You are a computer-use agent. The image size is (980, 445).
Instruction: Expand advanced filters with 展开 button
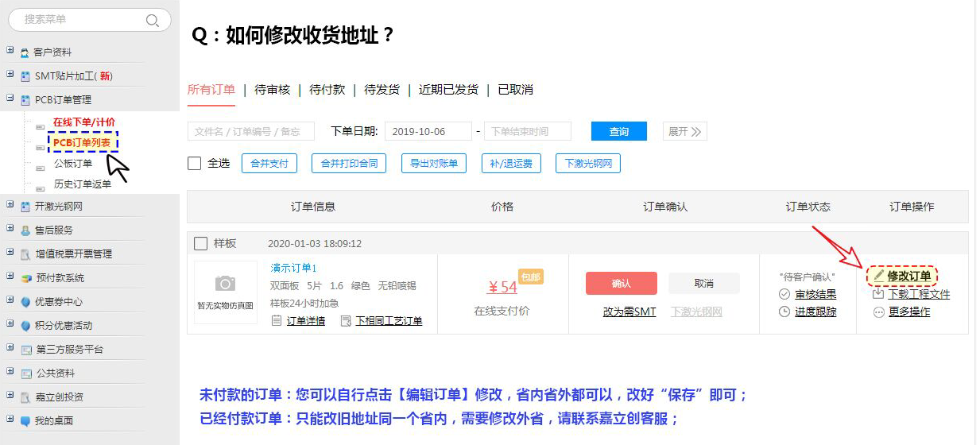coord(684,132)
